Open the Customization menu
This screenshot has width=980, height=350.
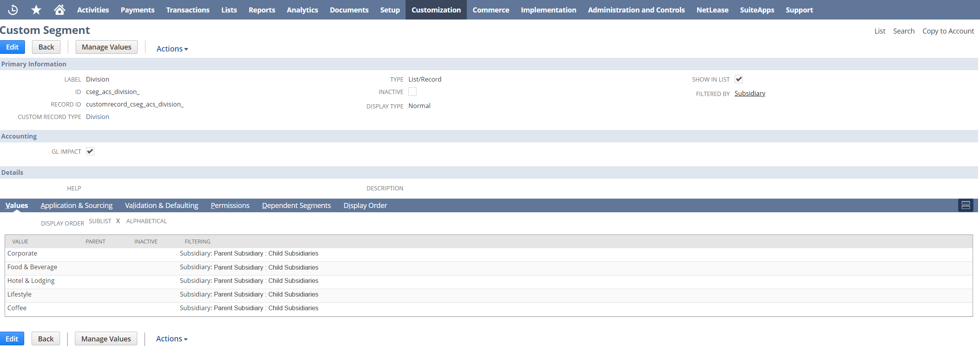(436, 10)
